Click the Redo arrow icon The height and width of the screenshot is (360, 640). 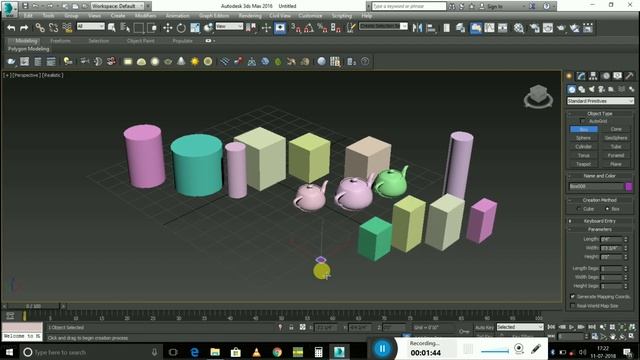(24, 28)
